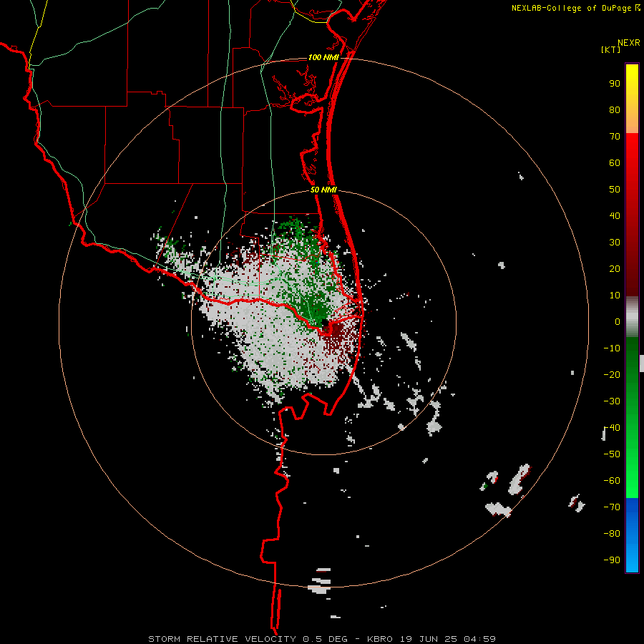Pick the gray zero-velocity segment of color bar
The width and height of the screenshot is (644, 644).
click(632, 317)
